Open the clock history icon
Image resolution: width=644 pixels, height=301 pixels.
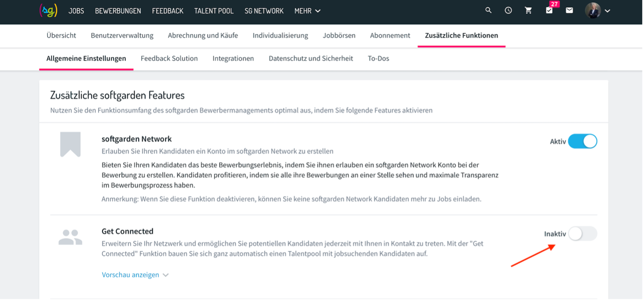pos(508,10)
